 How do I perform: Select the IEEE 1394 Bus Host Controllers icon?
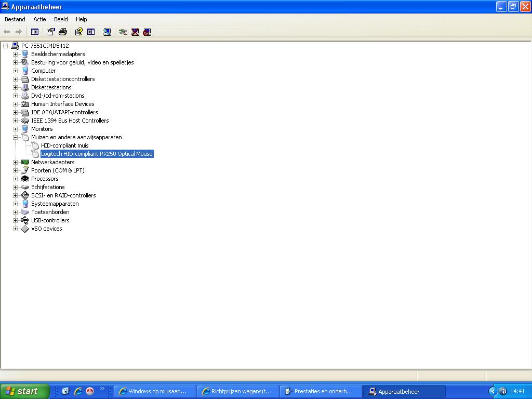[x=25, y=121]
